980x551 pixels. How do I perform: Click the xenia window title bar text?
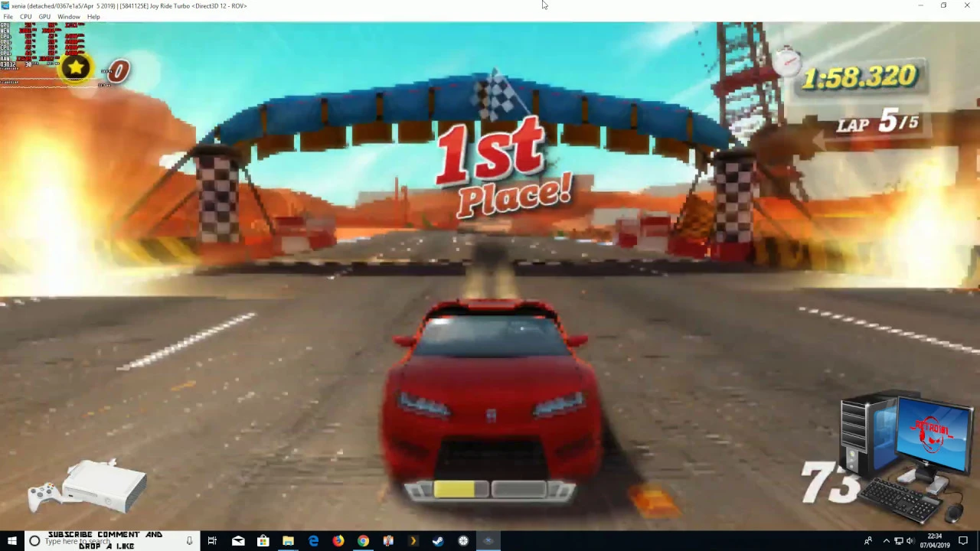[x=129, y=5]
